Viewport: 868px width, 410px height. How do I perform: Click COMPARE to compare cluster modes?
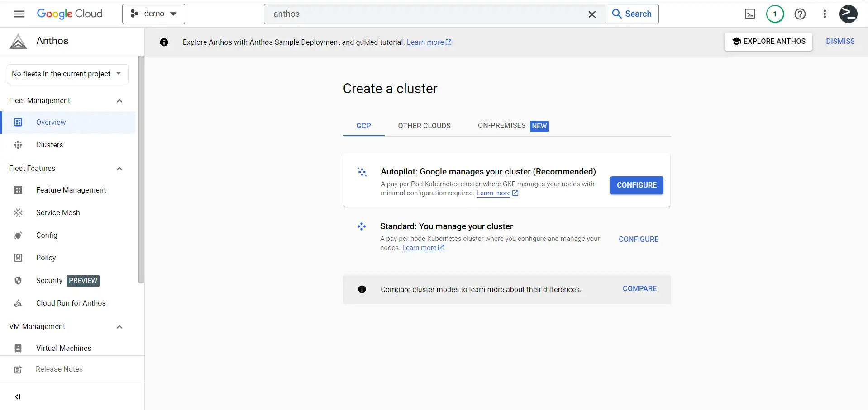[639, 289]
